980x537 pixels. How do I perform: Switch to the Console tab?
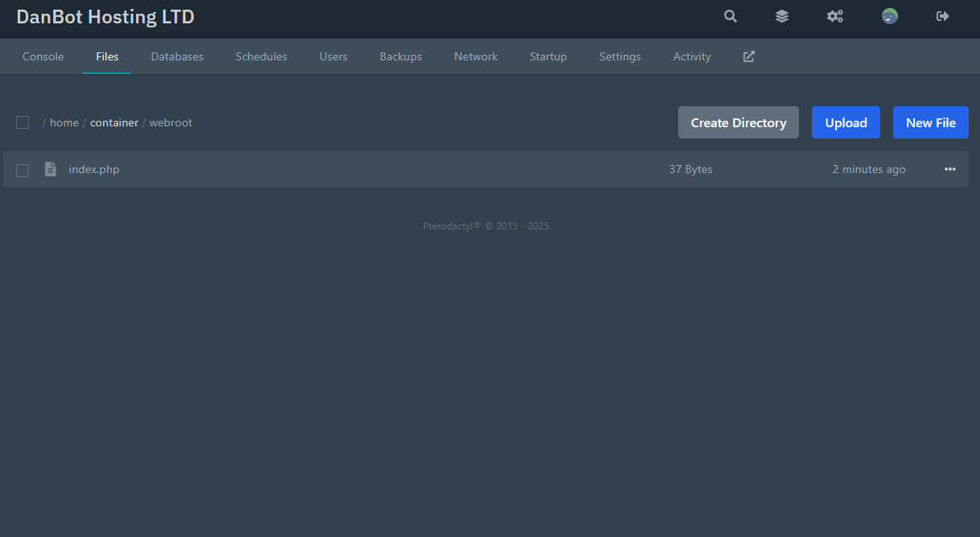pos(43,56)
